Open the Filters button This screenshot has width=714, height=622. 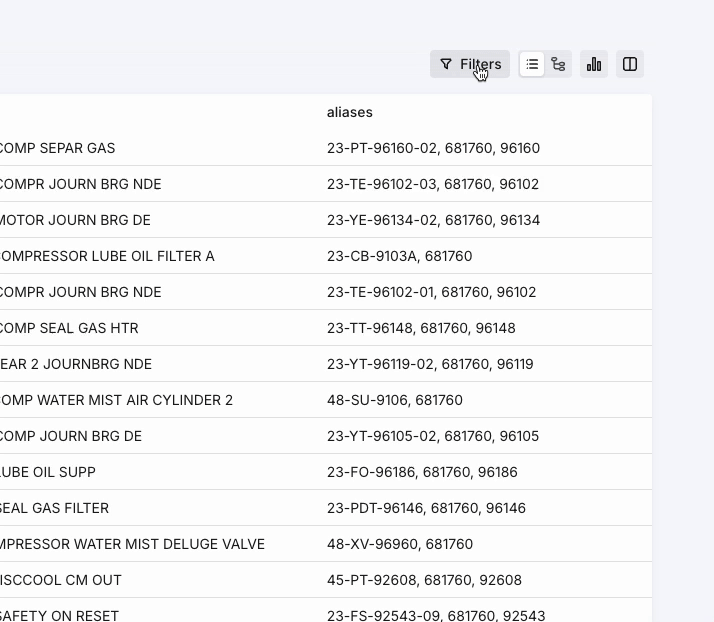click(x=470, y=64)
